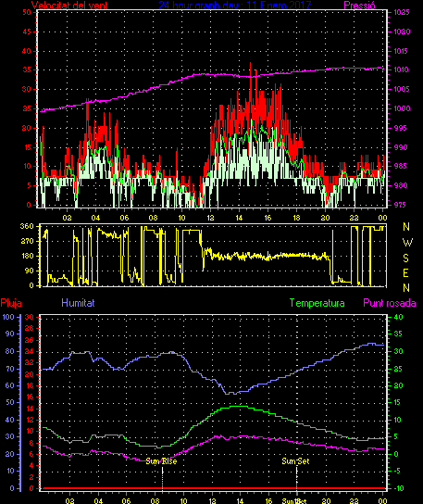Click blue humidity axis value 100

pyautogui.click(x=8, y=317)
